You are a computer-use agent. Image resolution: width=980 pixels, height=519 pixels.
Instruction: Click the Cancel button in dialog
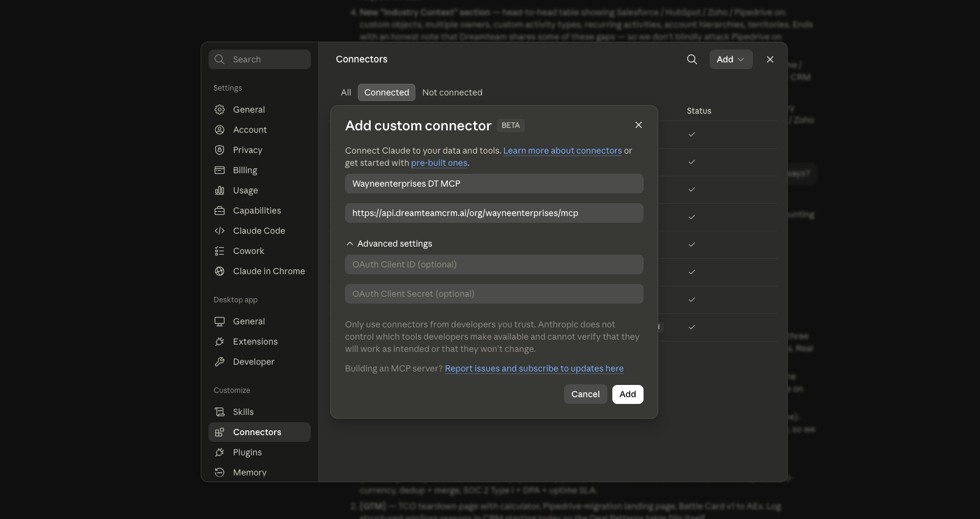(x=585, y=394)
